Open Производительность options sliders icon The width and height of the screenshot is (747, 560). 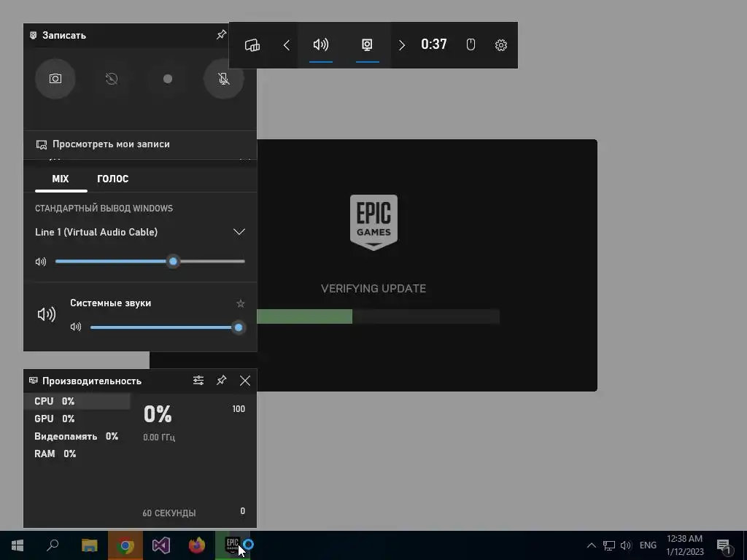[x=198, y=381]
